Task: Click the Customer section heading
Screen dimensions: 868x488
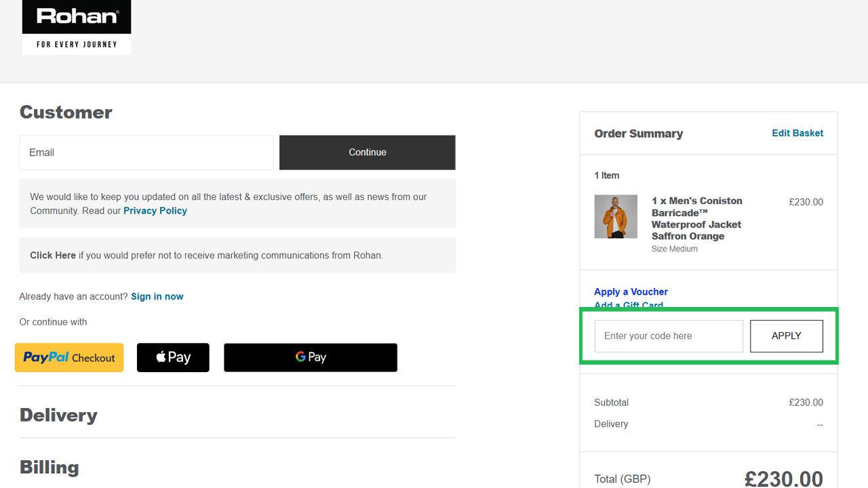Action: pos(66,112)
